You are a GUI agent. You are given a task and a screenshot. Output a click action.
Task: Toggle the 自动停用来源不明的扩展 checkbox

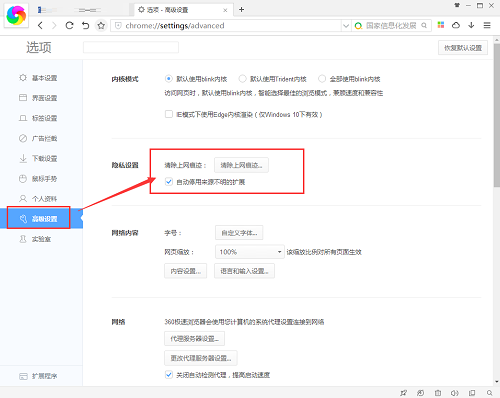click(x=169, y=182)
